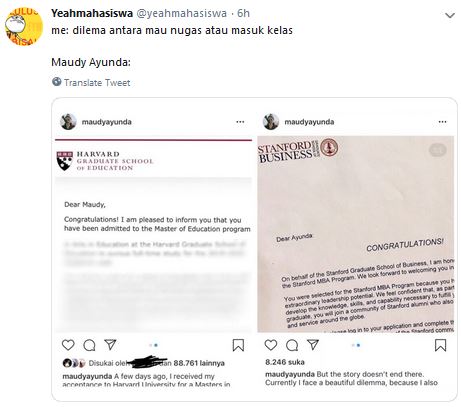
Task: Comment on the Stanford letter post
Action: [x=292, y=345]
